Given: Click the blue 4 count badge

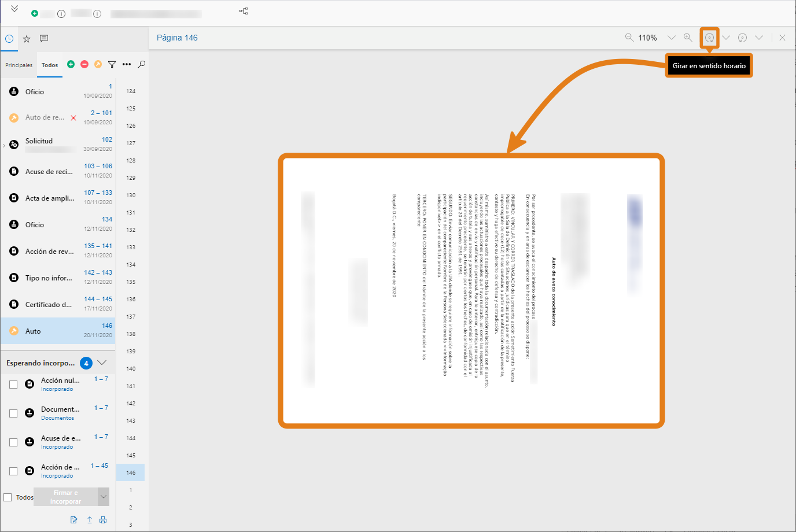Looking at the screenshot, I should click(86, 363).
